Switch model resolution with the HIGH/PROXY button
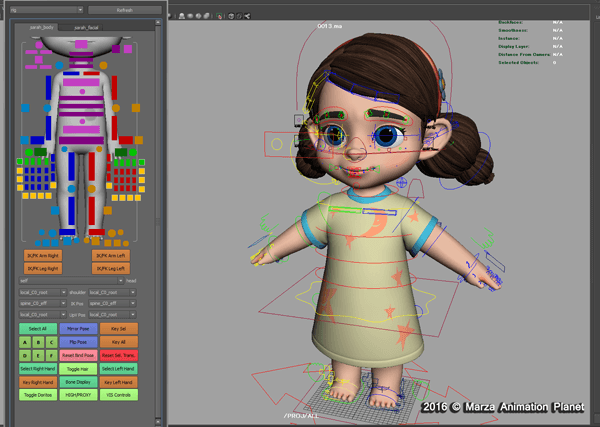Screen dimensions: 600x427 tap(78, 395)
